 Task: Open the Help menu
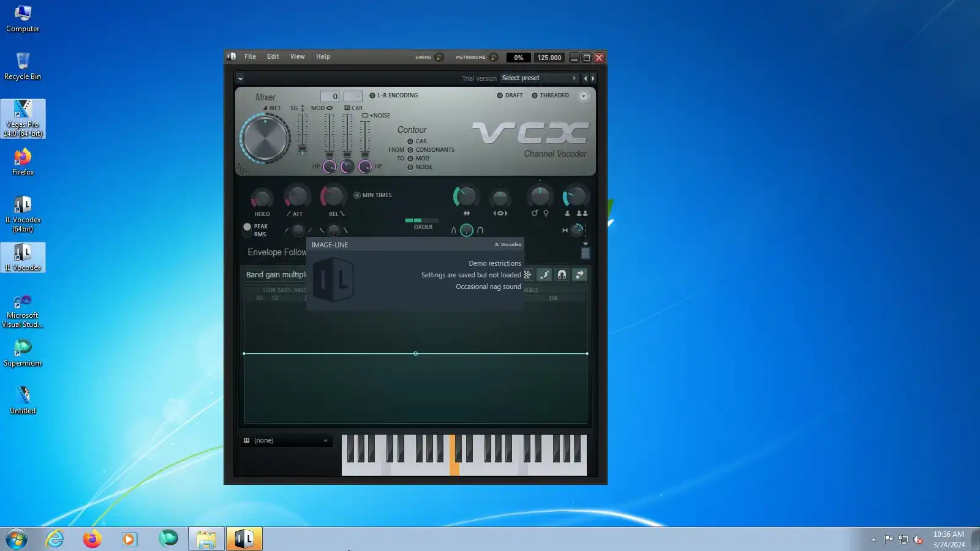coord(323,56)
